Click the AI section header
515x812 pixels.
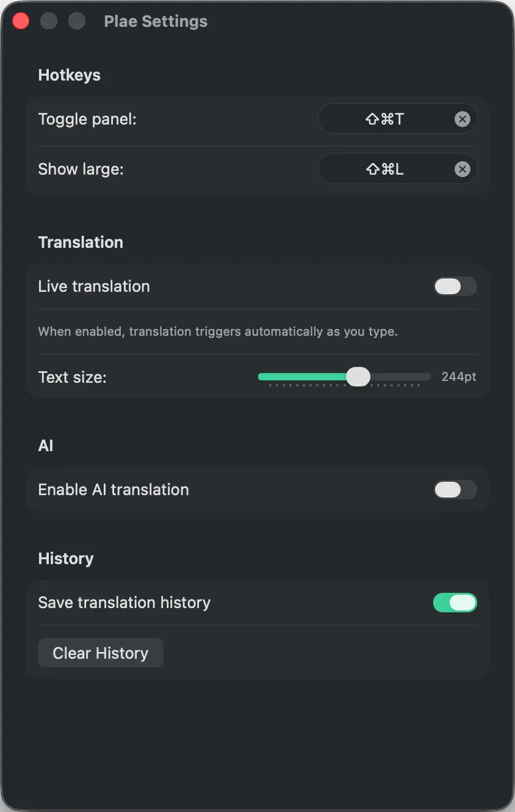(46, 446)
